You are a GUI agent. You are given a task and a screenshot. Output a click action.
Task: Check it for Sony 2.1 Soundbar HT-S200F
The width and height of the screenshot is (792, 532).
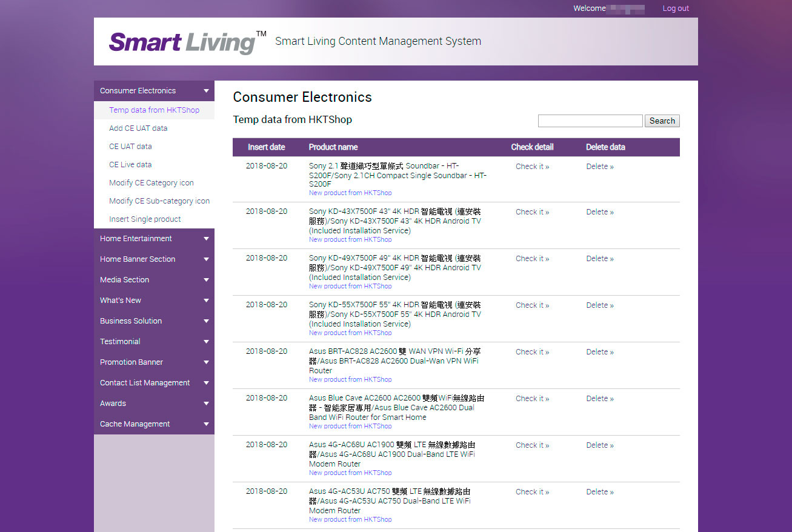[532, 167]
